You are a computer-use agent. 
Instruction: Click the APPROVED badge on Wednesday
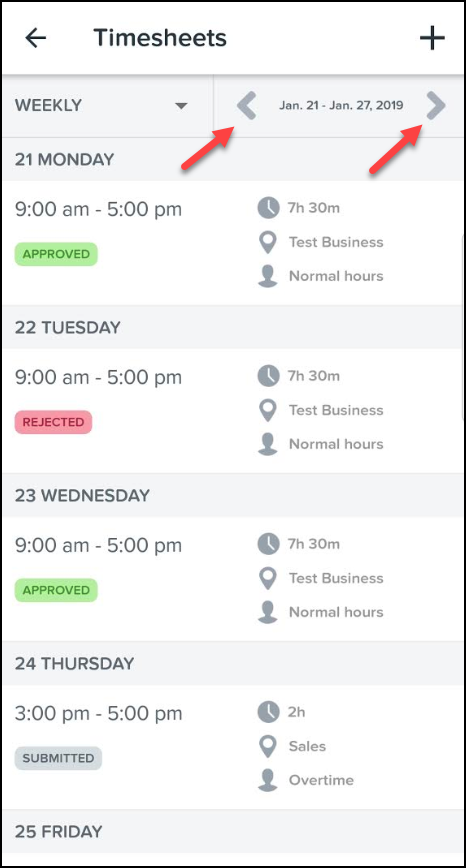point(56,590)
